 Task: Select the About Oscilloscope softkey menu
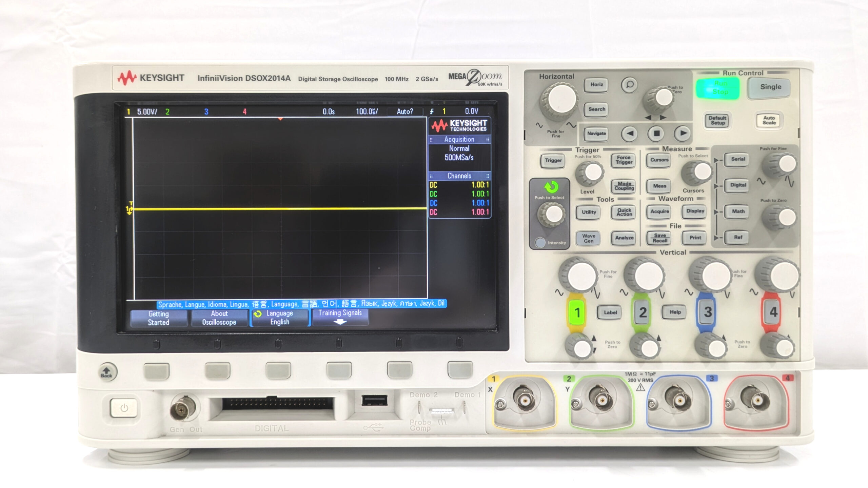point(219,318)
